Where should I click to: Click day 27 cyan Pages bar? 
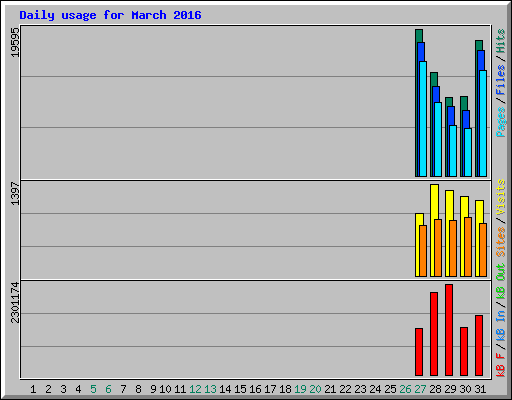coord(423,119)
